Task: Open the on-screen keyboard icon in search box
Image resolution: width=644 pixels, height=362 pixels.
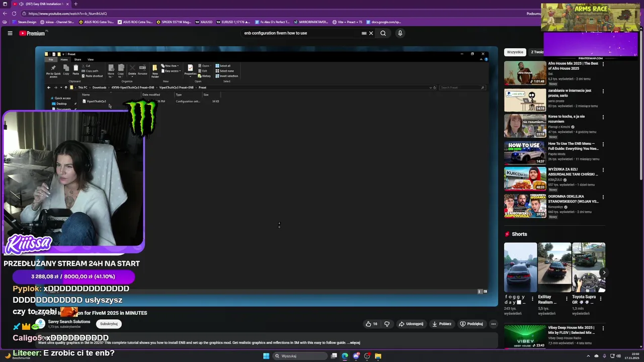Action: click(x=364, y=33)
